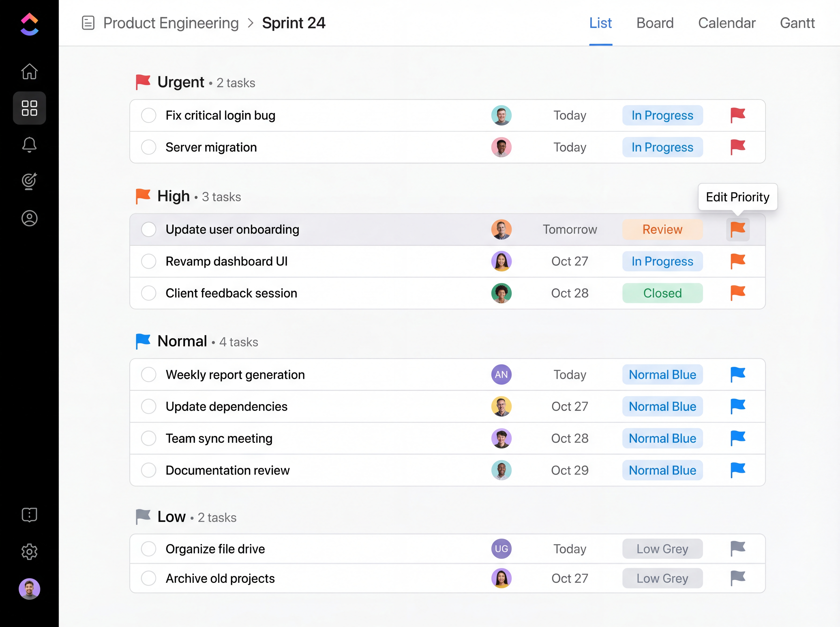Open the Documentation review task title

[x=227, y=470]
